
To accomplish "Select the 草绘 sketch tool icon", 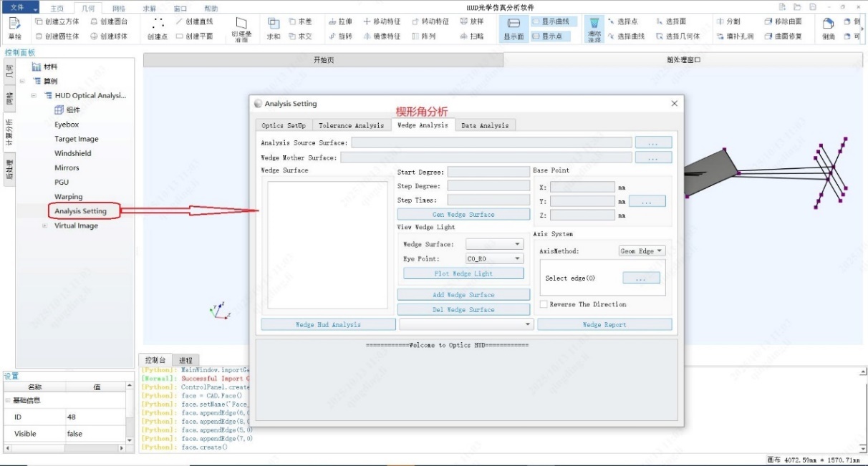I will coord(14,28).
